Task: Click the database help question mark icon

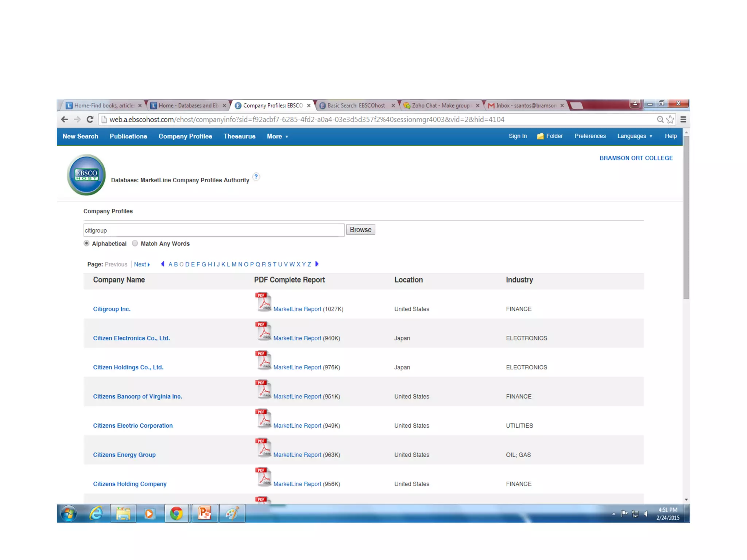Action: (x=256, y=177)
